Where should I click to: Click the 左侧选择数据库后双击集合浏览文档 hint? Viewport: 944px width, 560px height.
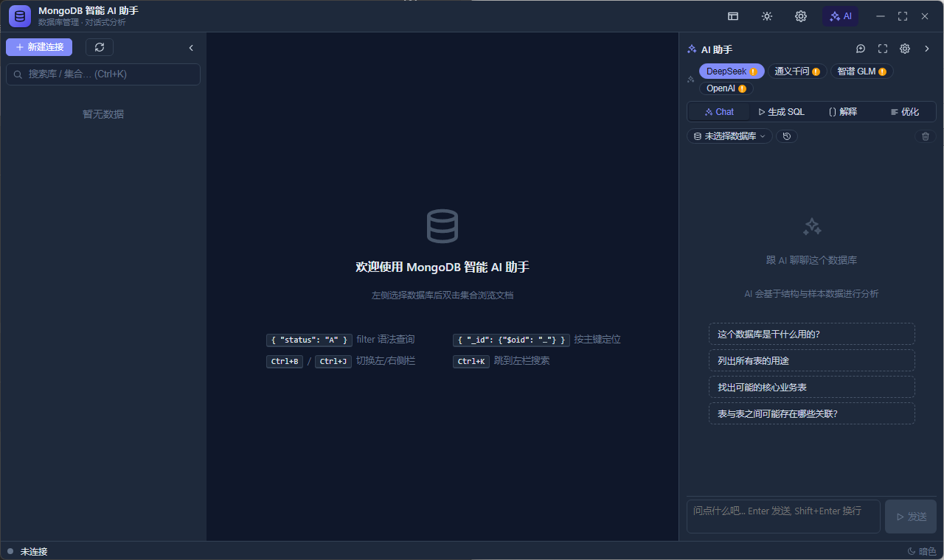click(442, 295)
